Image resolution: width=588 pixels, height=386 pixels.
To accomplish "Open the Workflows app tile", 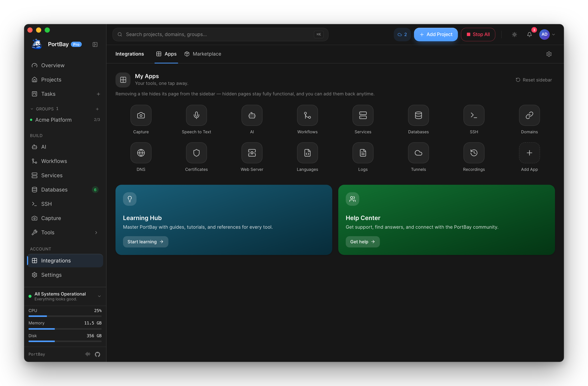I will click(x=307, y=115).
